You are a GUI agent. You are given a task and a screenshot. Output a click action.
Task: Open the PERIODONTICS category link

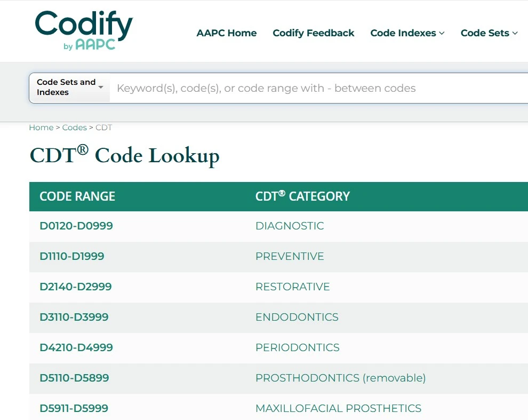(297, 347)
